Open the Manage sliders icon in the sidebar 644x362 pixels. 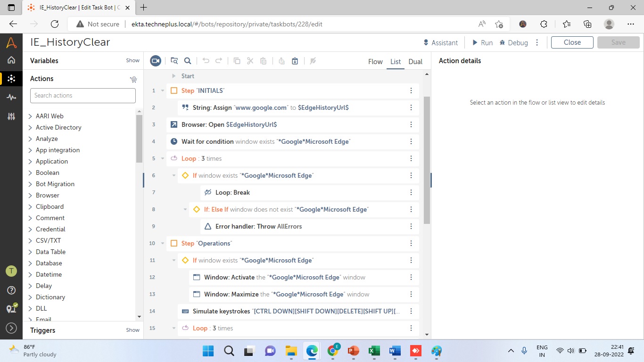(x=11, y=116)
